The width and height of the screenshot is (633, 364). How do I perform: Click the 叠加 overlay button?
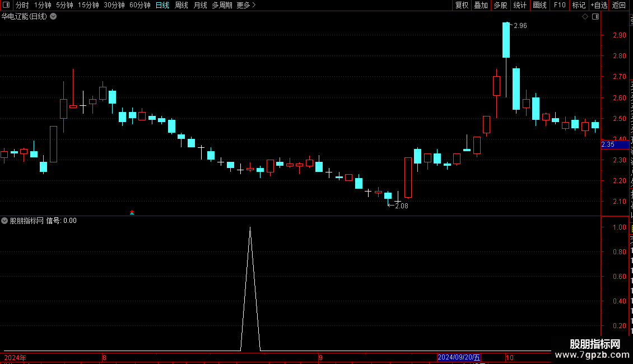pos(481,5)
